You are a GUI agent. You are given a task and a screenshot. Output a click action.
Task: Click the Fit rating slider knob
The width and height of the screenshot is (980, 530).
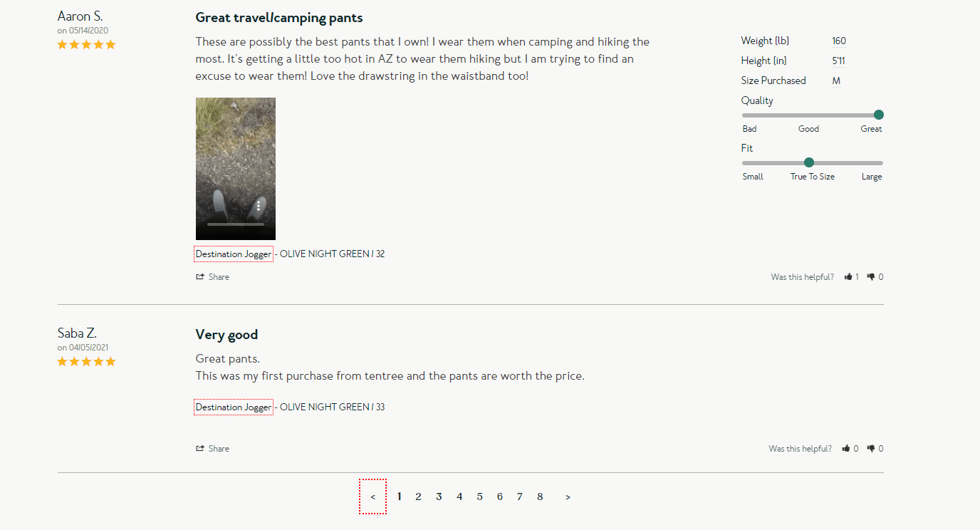(x=809, y=162)
